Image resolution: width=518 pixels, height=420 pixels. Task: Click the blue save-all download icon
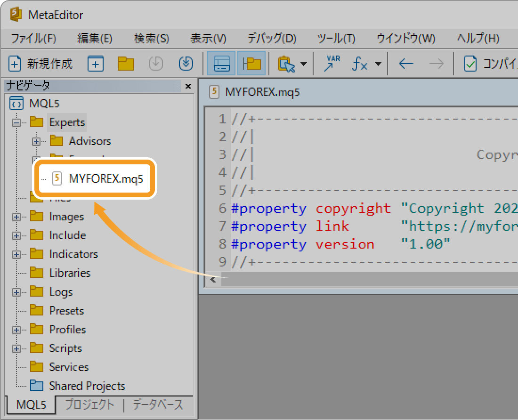186,64
